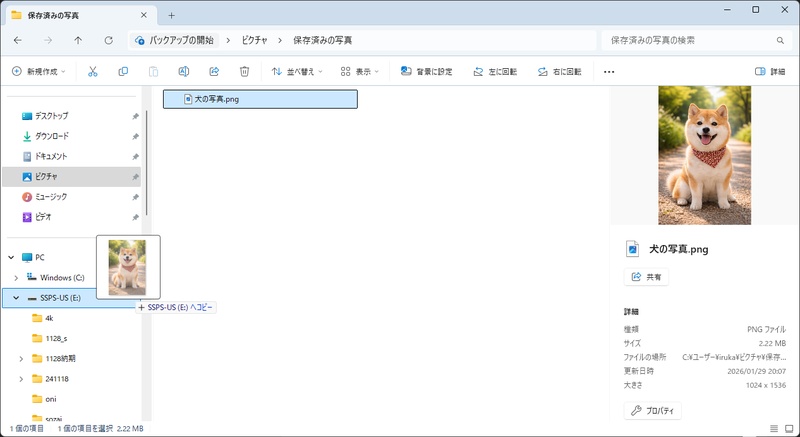Toggle pin beside ビデオ
This screenshot has width=800, height=437.
coord(135,217)
